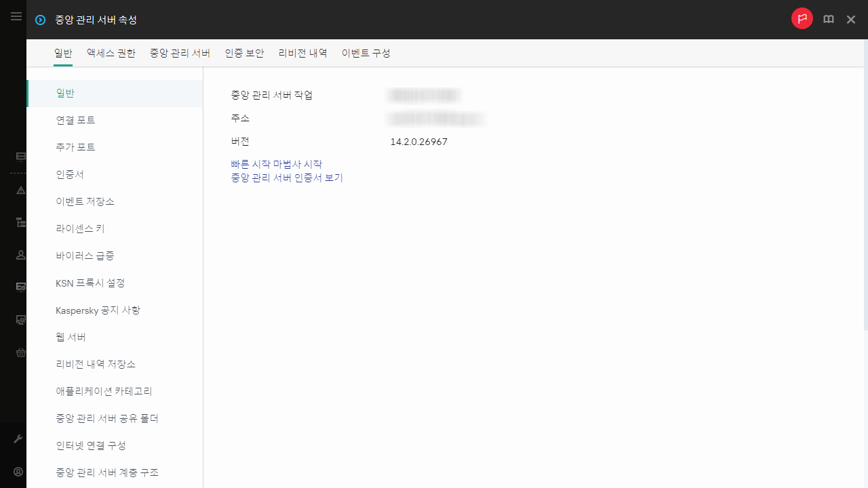The width and height of the screenshot is (868, 488).
Task: Open the red flag notifications icon
Action: [802, 18]
